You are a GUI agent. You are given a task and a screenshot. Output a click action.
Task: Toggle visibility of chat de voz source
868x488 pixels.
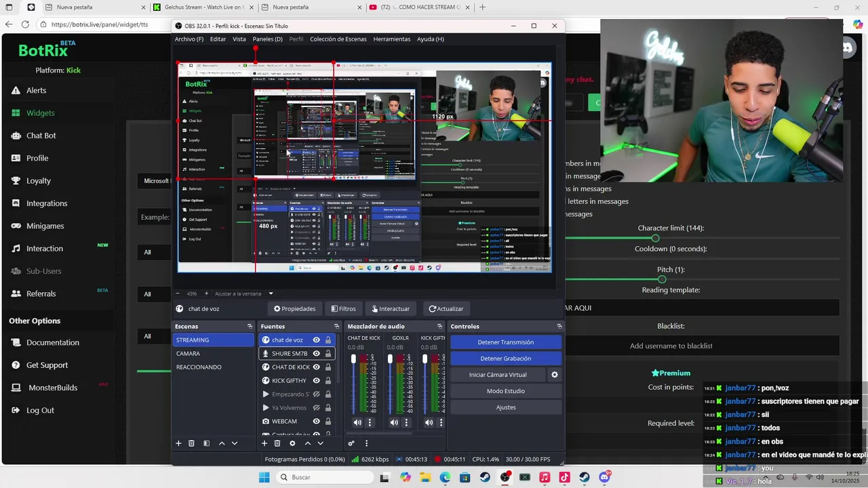(316, 340)
